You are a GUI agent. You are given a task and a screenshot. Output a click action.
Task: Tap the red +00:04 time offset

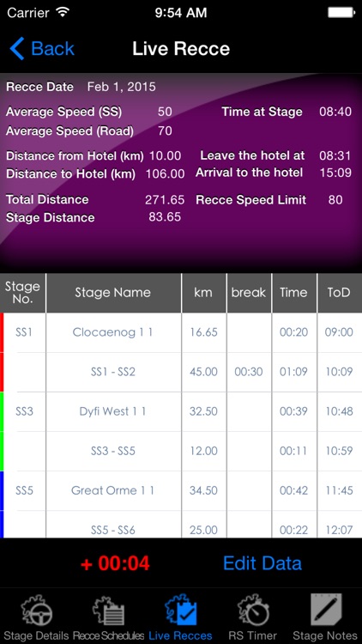click(x=115, y=563)
